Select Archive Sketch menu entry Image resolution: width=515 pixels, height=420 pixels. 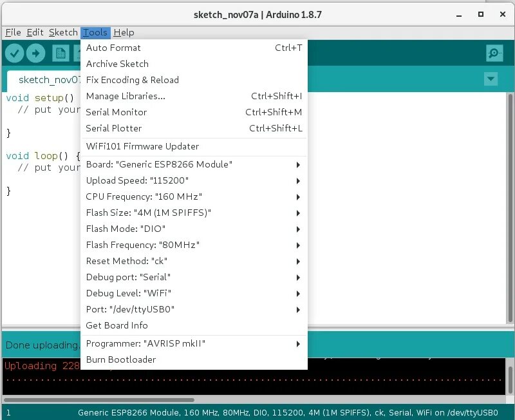point(194,64)
